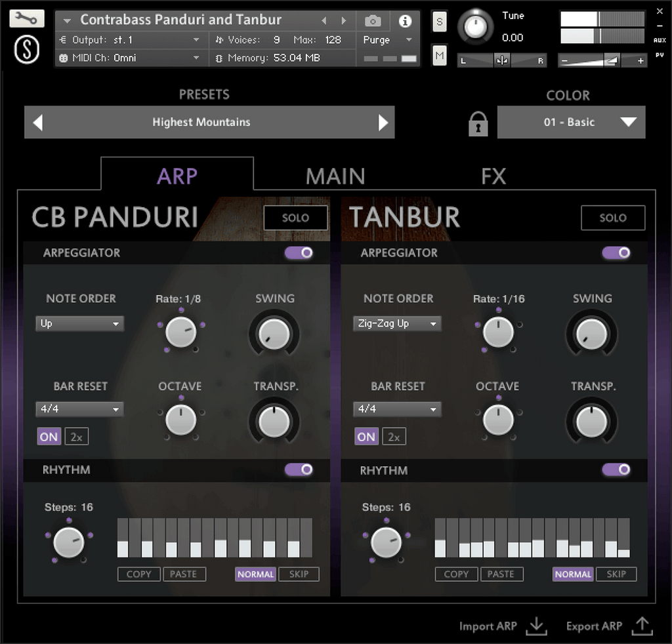Toggle Tanbur rhythm switch

616,470
